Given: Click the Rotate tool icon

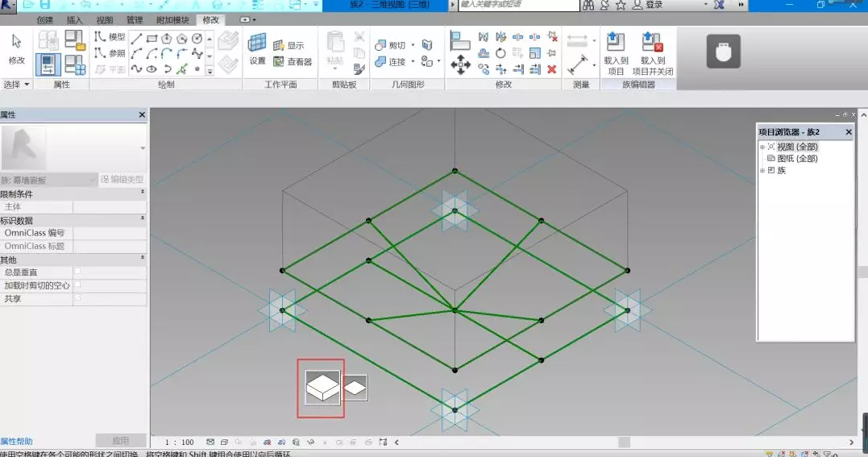Looking at the screenshot, I should click(500, 53).
